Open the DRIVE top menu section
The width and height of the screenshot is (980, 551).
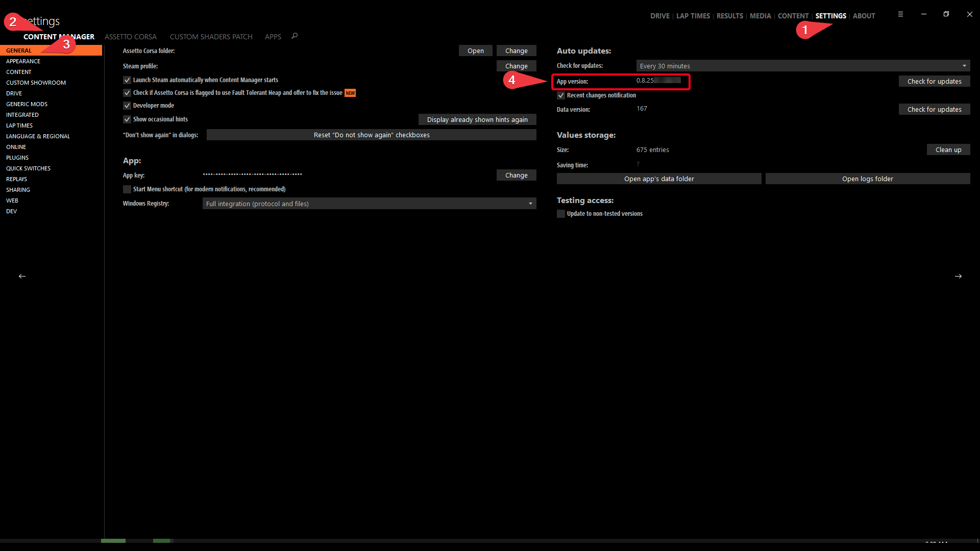[659, 16]
